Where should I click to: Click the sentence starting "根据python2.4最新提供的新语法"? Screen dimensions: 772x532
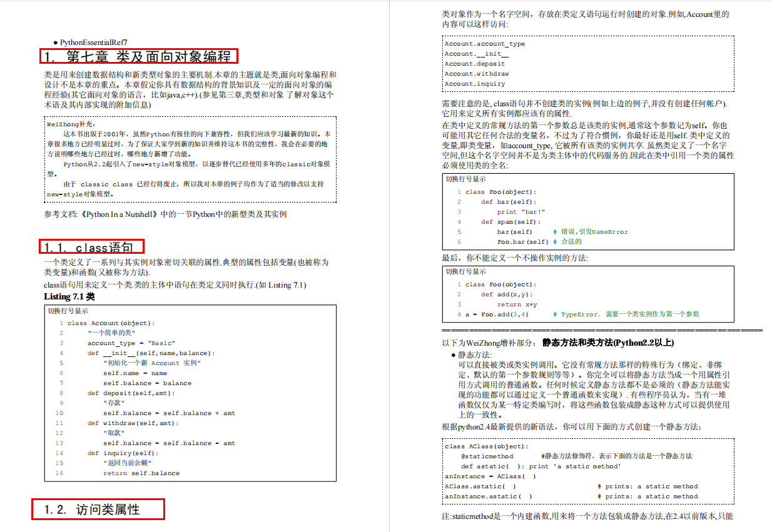click(572, 427)
